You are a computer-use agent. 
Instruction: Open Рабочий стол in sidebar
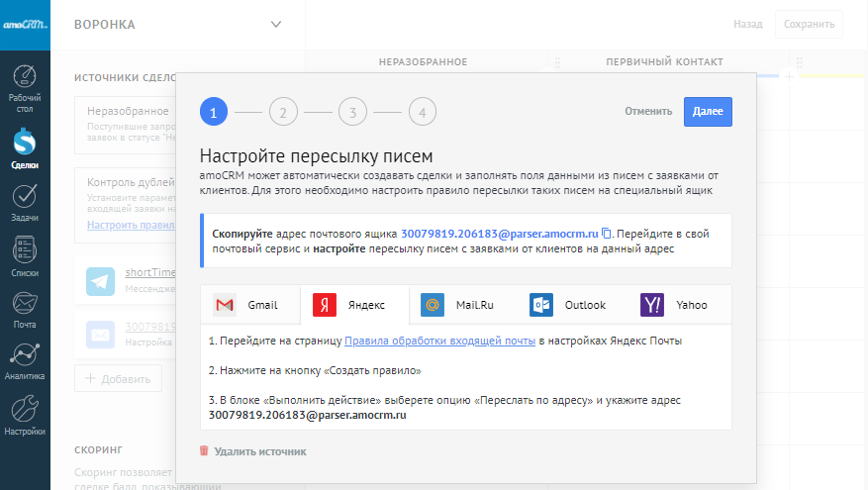pyautogui.click(x=25, y=88)
